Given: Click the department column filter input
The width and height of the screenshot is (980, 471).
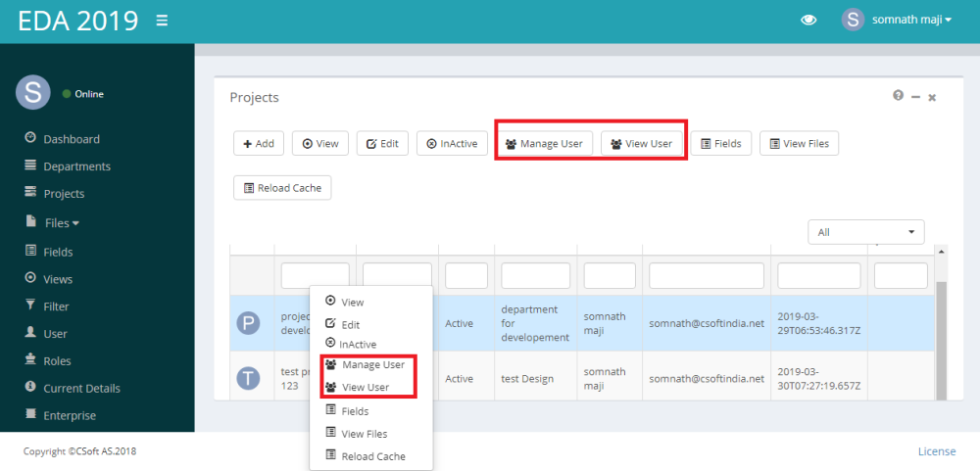Looking at the screenshot, I should pos(536,275).
